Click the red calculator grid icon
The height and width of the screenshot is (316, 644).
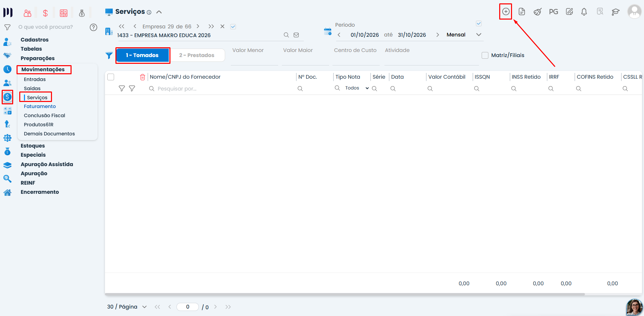tap(63, 13)
